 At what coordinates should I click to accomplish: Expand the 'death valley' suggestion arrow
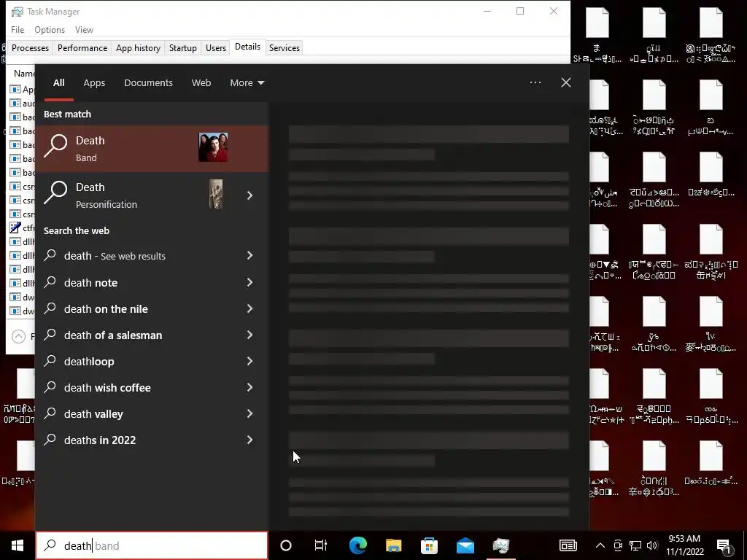[249, 413]
